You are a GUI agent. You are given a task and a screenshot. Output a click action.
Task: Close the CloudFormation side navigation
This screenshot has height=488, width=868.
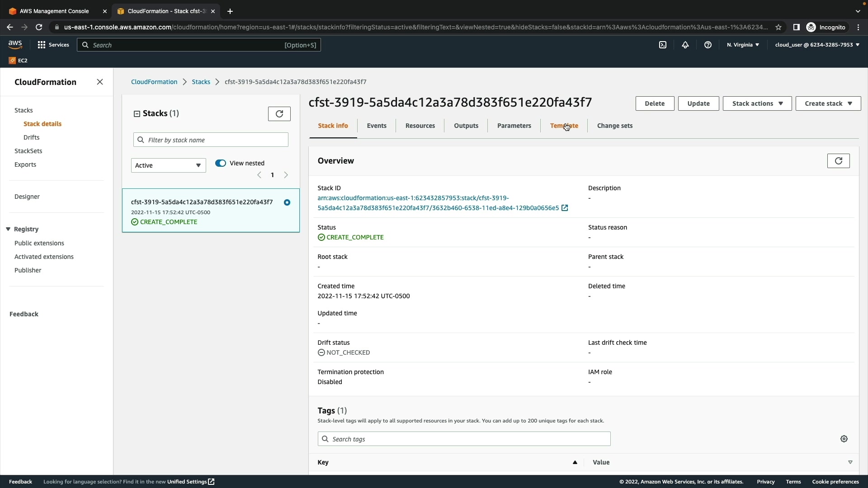[x=100, y=82]
